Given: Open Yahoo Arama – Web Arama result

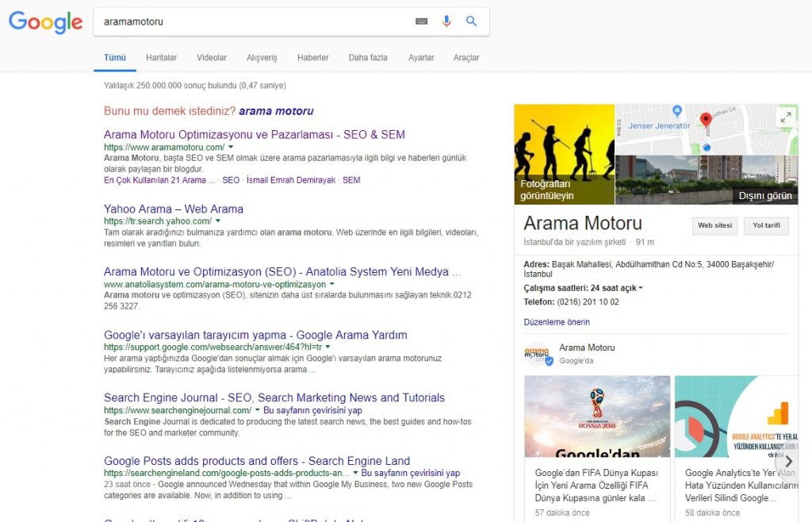Looking at the screenshot, I should [x=174, y=209].
